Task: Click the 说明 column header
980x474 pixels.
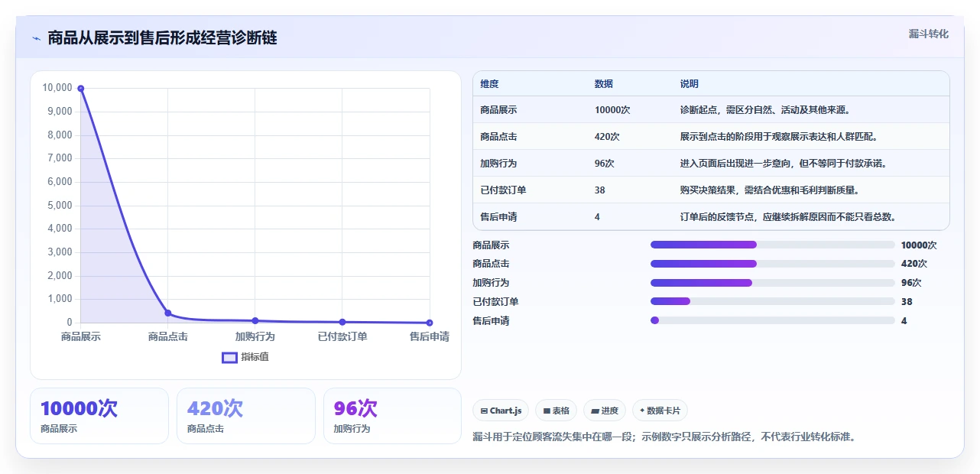Action: [x=690, y=84]
